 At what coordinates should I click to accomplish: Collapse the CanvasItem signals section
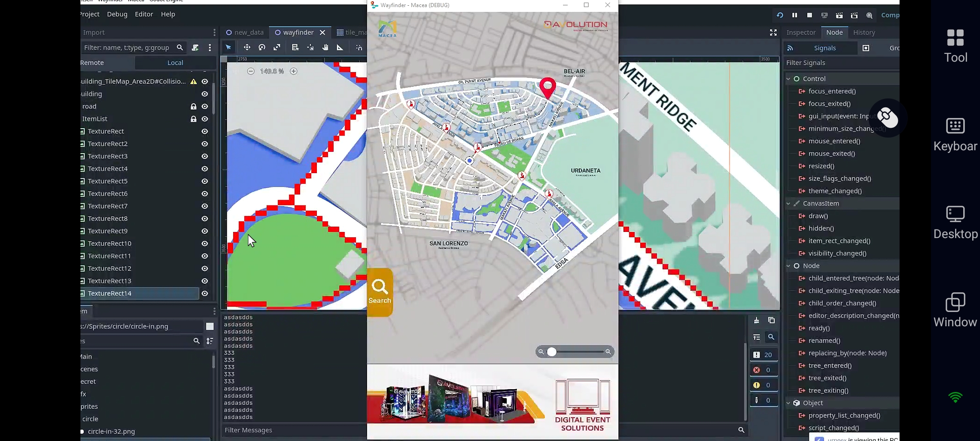[x=788, y=203]
